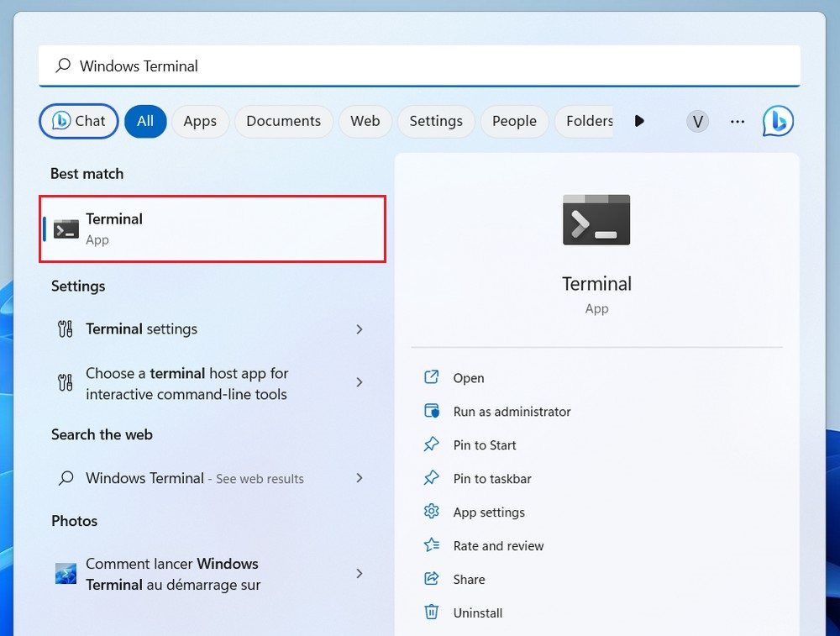Click the search icon beside Windows Terminal web result

pyautogui.click(x=66, y=477)
